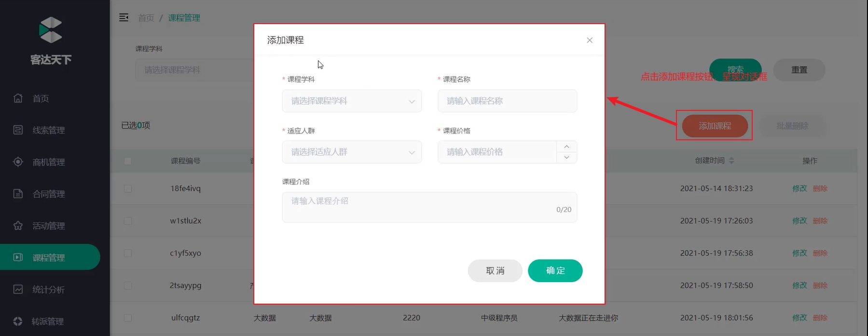Image resolution: width=868 pixels, height=336 pixels.
Task: Collapse sidebar with the hamburger icon
Action: 124,18
